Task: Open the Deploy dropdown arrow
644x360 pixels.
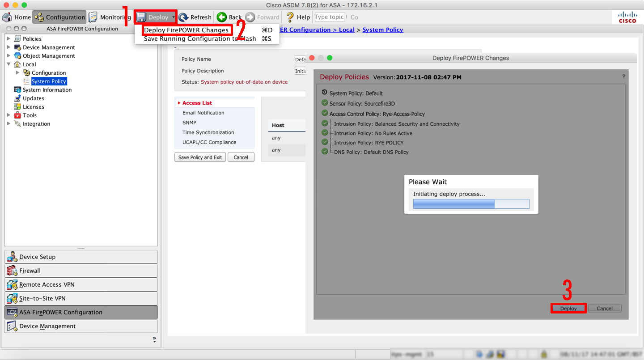Action: point(173,17)
